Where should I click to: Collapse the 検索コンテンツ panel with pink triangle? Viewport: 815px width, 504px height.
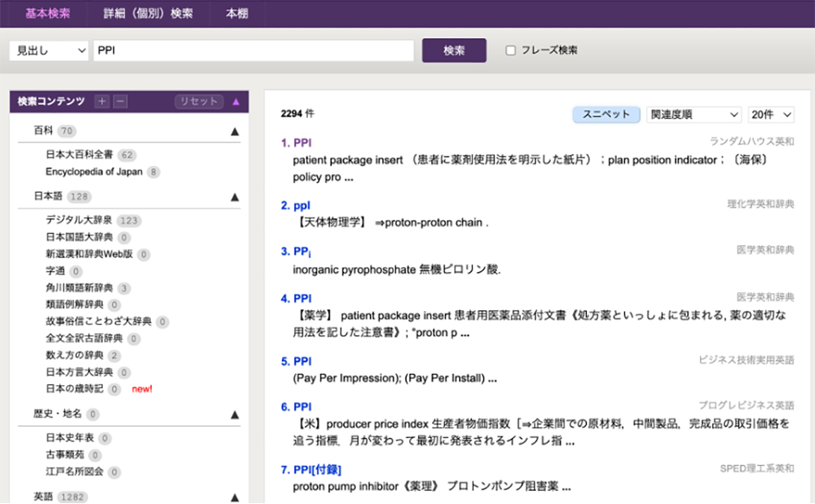(236, 102)
